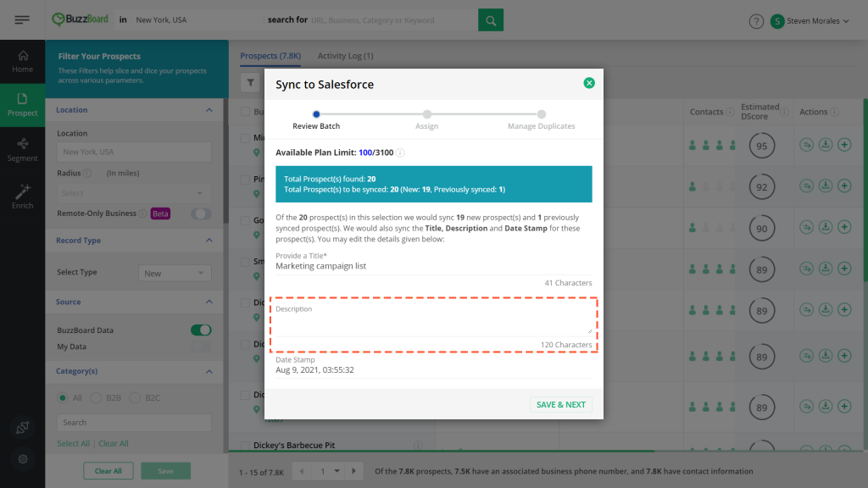Screen dimensions: 868x488
Task: Toggle the BuzzBoard Data switch
Action: pyautogui.click(x=201, y=330)
